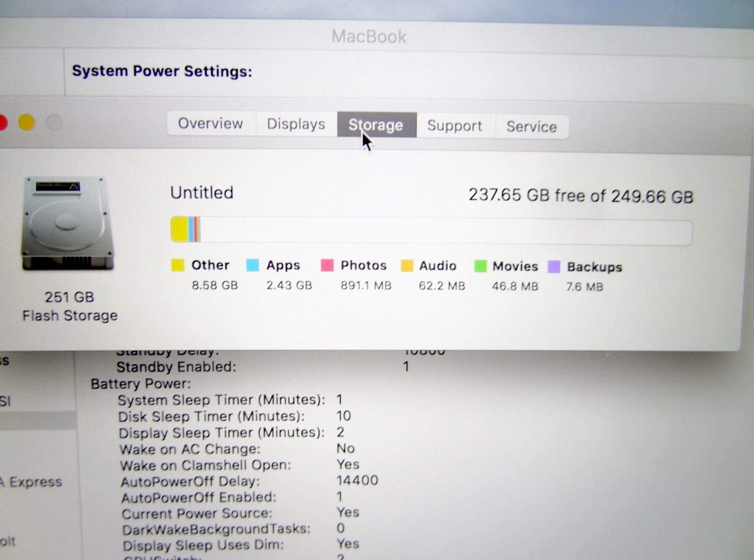Select the Express item in the sidebar
The height and width of the screenshot is (560, 754).
pyautogui.click(x=32, y=482)
